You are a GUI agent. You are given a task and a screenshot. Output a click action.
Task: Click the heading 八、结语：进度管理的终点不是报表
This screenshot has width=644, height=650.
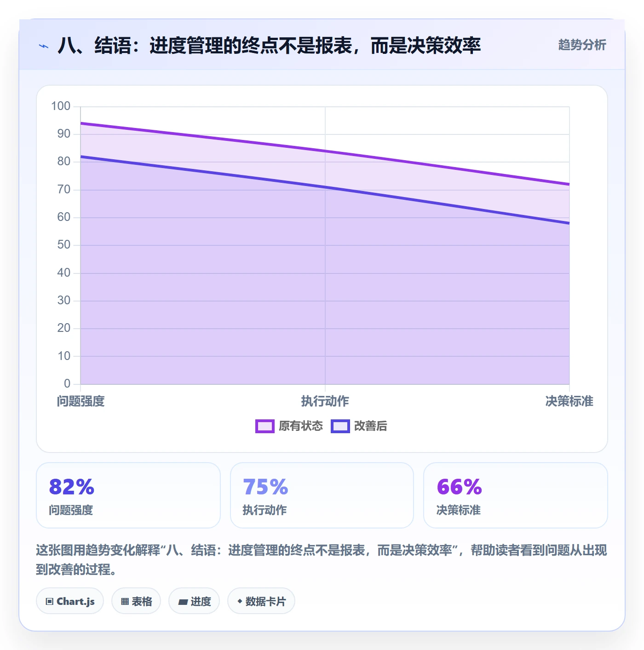(x=269, y=46)
